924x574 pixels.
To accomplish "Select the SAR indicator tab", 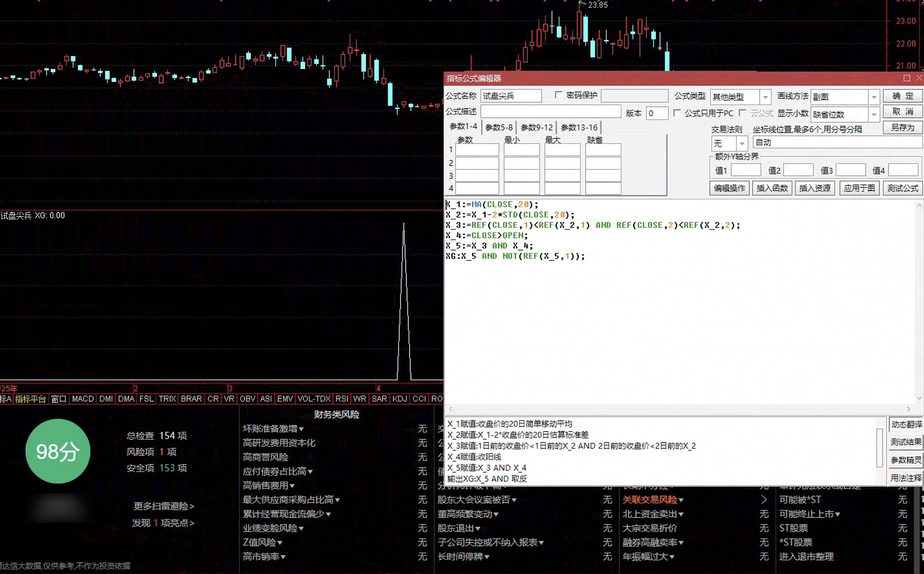I will click(379, 399).
